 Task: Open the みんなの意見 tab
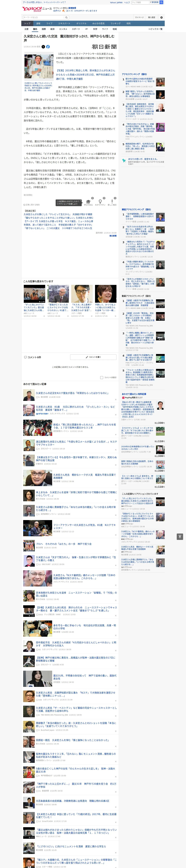[98, 24]
